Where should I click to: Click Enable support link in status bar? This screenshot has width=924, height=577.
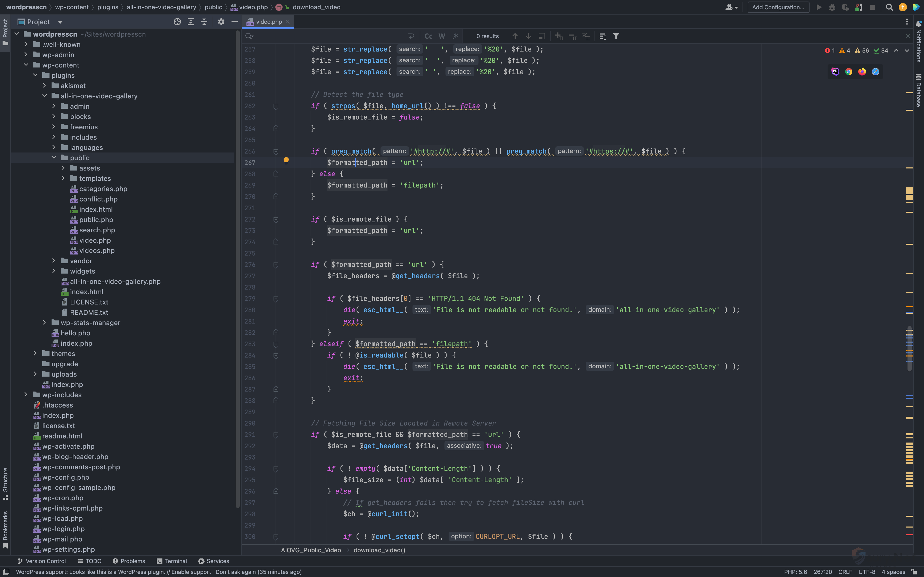pyautogui.click(x=191, y=572)
